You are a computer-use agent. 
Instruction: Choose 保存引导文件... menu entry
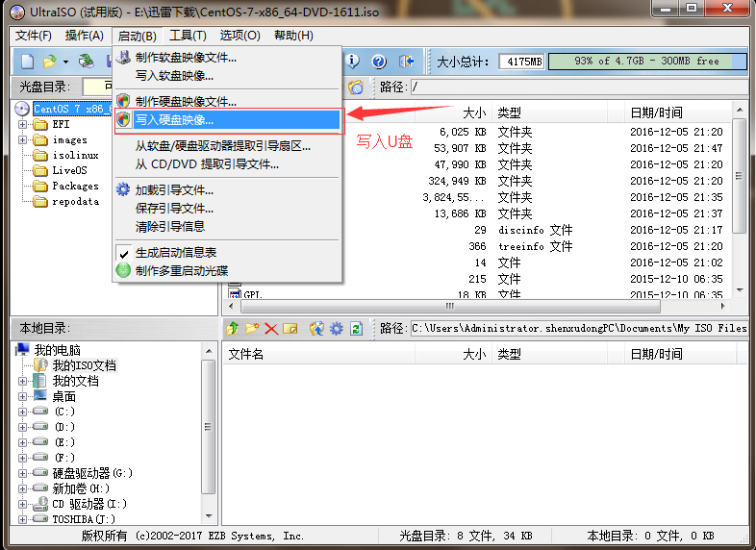227,209
